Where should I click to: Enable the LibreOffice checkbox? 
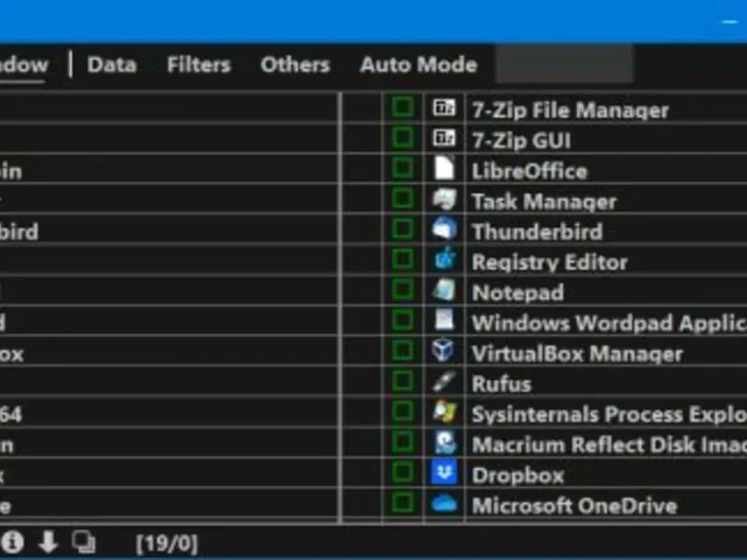[402, 168]
